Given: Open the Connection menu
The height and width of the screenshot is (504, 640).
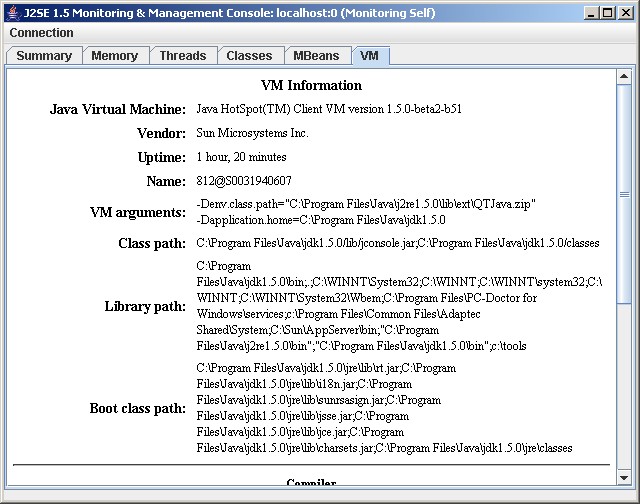Looking at the screenshot, I should click(41, 33).
